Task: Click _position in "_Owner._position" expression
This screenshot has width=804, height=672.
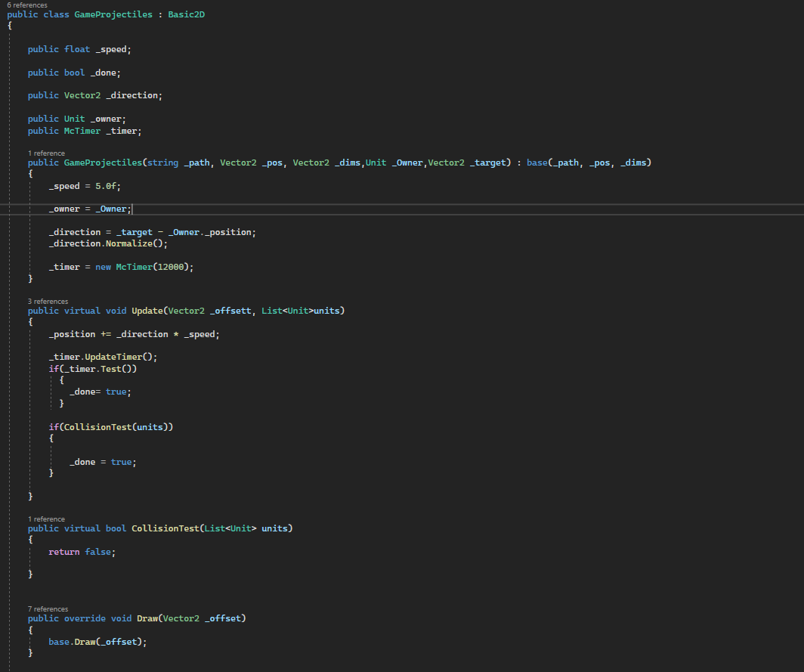Action: [227, 232]
